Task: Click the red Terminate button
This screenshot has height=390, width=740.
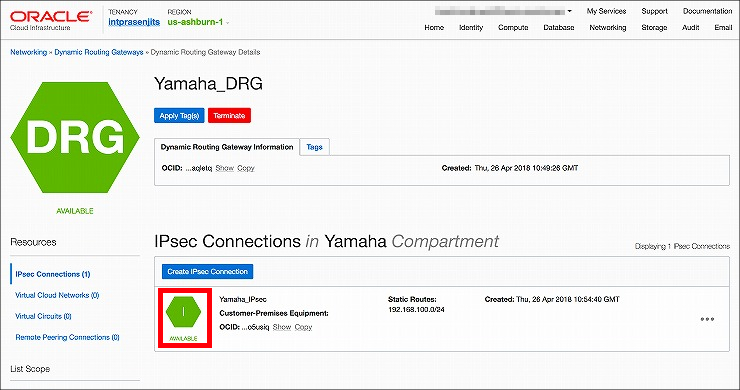Action: [x=229, y=116]
